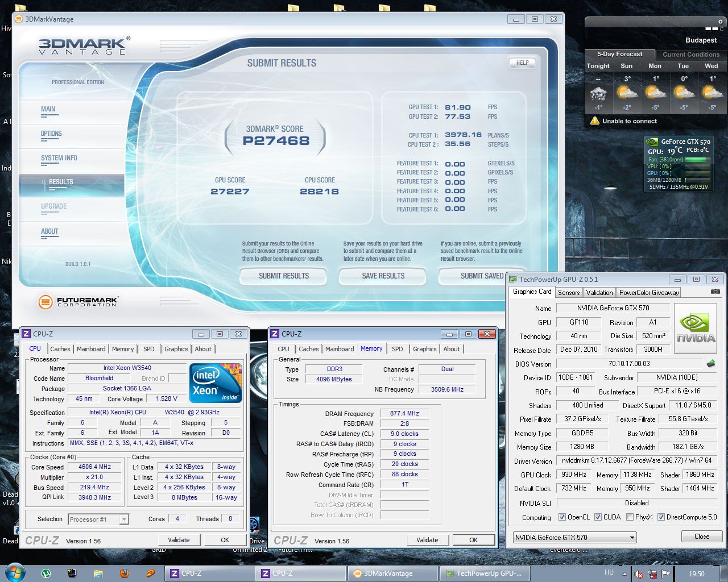Open PowerColor Giveaway tab in GPU-Z
Screen dimensions: 728x582
[x=649, y=292]
